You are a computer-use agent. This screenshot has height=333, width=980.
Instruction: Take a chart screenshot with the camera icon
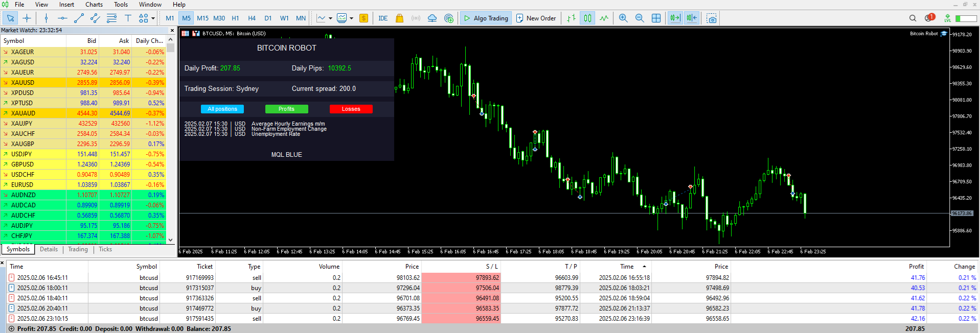712,18
